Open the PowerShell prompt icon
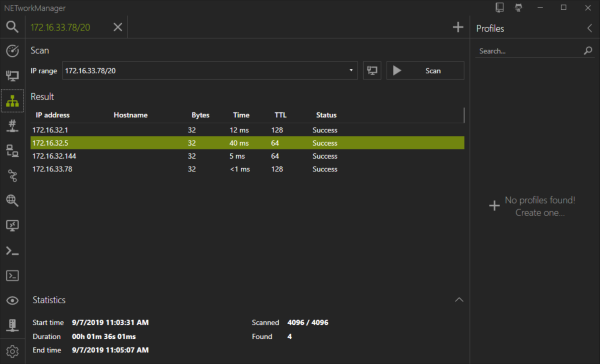This screenshot has width=600, height=364. pyautogui.click(x=12, y=251)
